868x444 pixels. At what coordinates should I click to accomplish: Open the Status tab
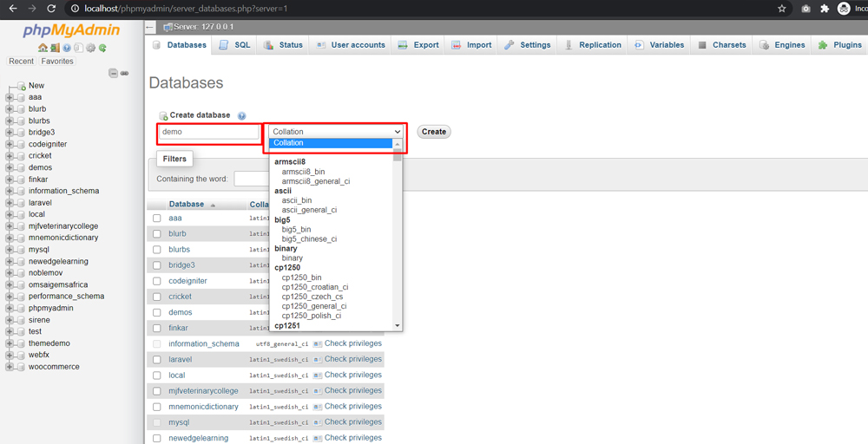tap(284, 45)
